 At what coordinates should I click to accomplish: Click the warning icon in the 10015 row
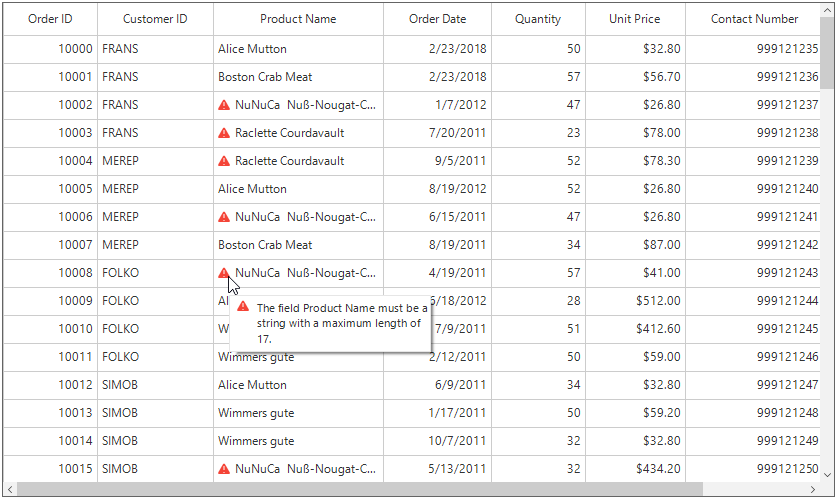[224, 469]
